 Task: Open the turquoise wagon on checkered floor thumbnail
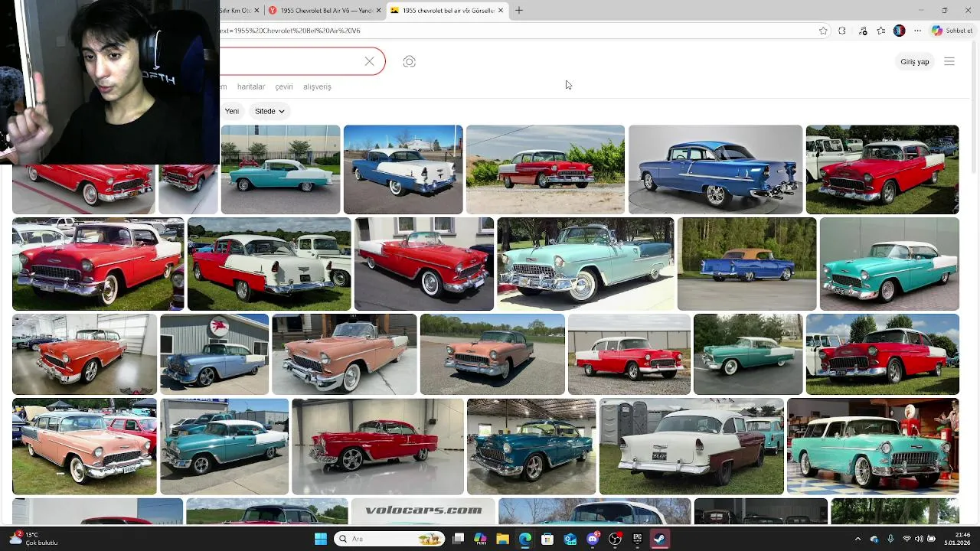[873, 446]
